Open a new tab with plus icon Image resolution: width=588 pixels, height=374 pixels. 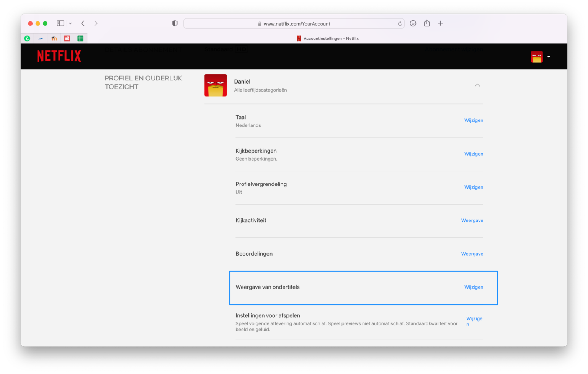click(x=440, y=23)
